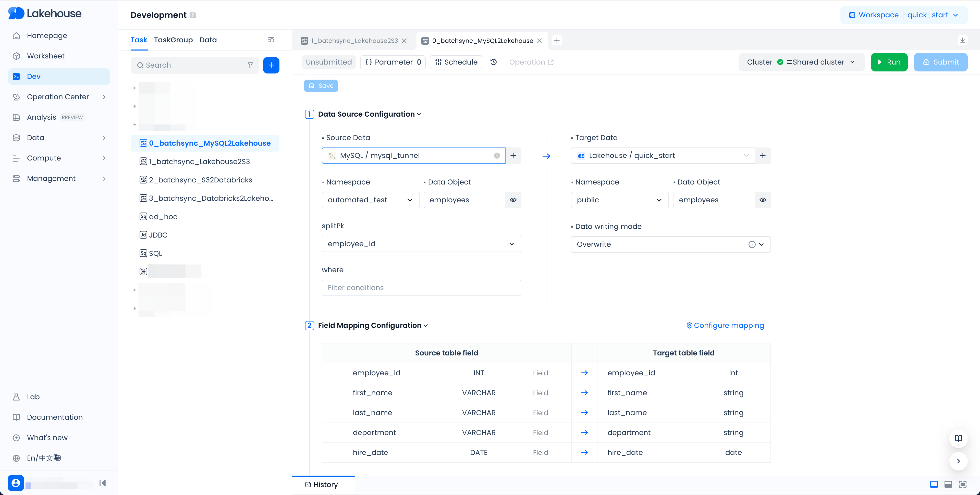Open the floating book guide icon
This screenshot has width=980, height=495.
point(958,438)
